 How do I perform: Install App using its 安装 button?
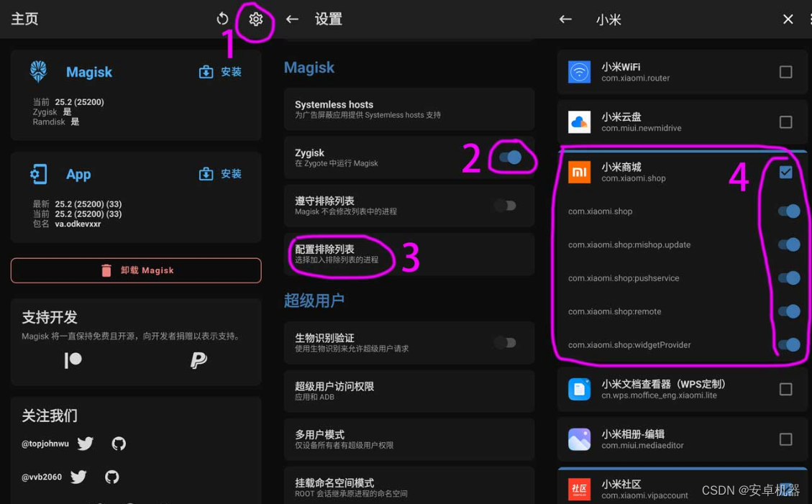[220, 174]
